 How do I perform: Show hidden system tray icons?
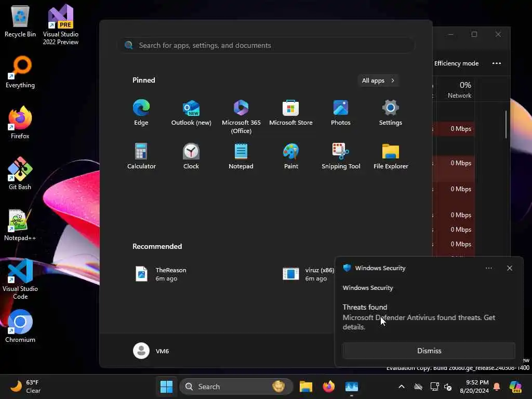coord(402,387)
